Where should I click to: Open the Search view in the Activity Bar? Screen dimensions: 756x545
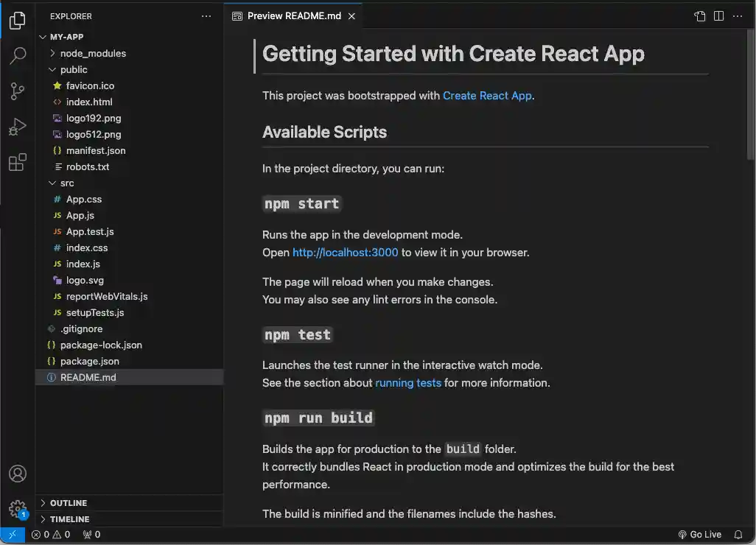coord(18,56)
